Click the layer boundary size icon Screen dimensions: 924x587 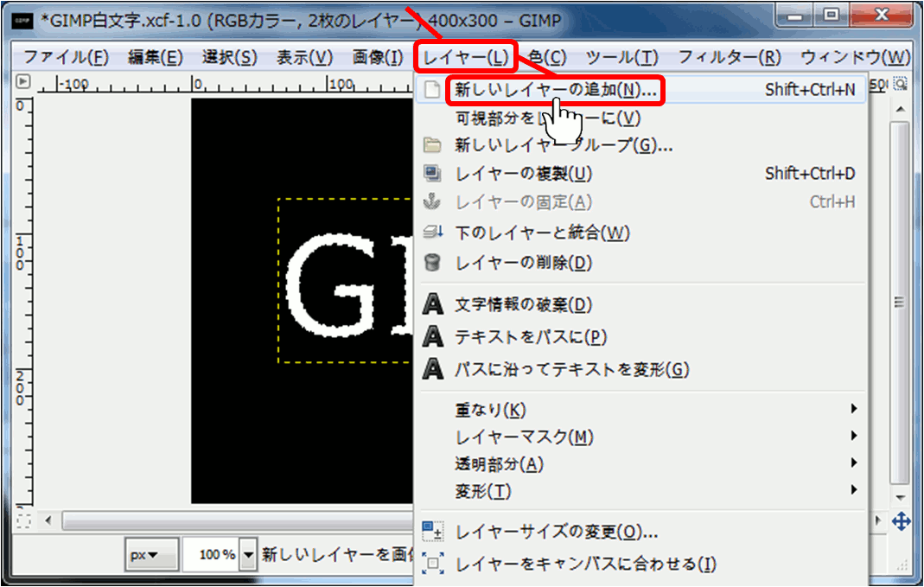433,532
